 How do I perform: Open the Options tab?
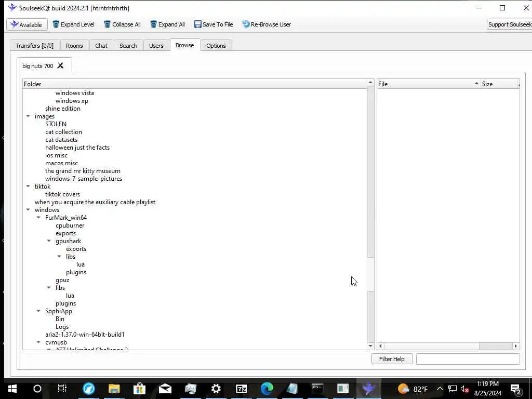tap(216, 46)
